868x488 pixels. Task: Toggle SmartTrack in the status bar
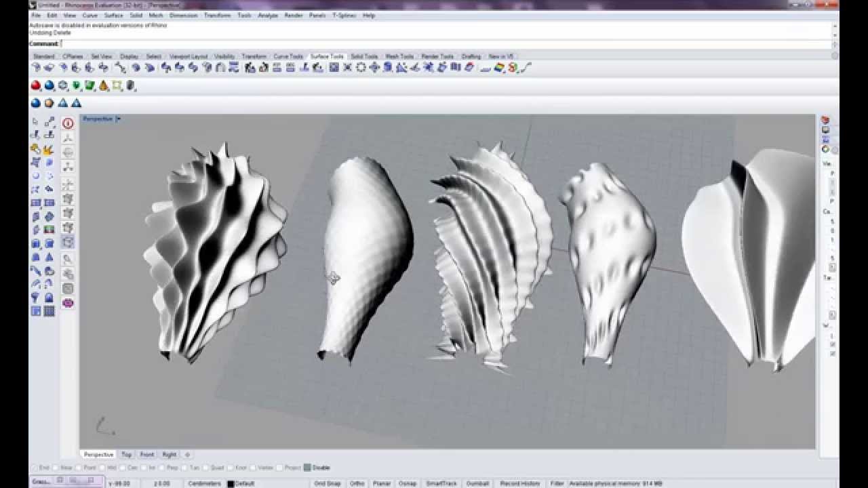click(x=441, y=484)
